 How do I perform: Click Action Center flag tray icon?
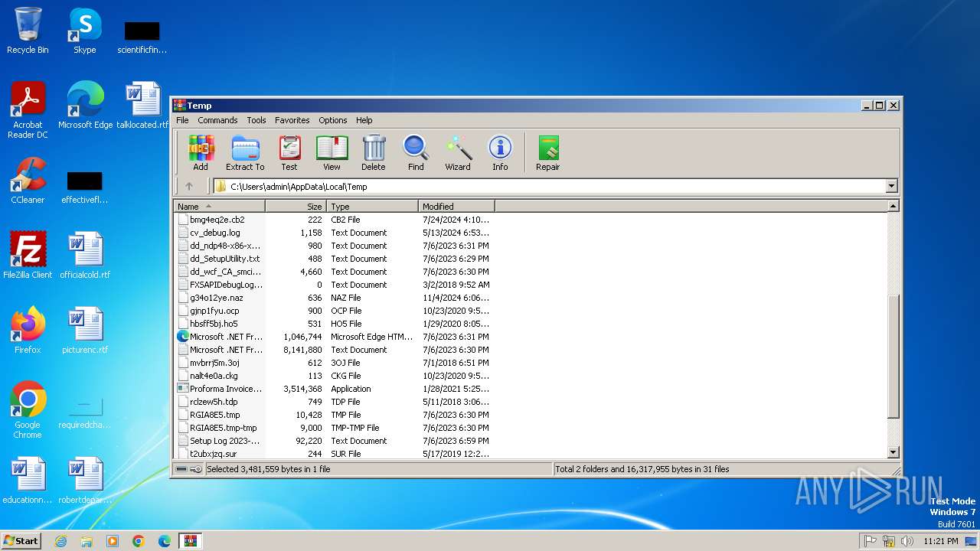871,541
